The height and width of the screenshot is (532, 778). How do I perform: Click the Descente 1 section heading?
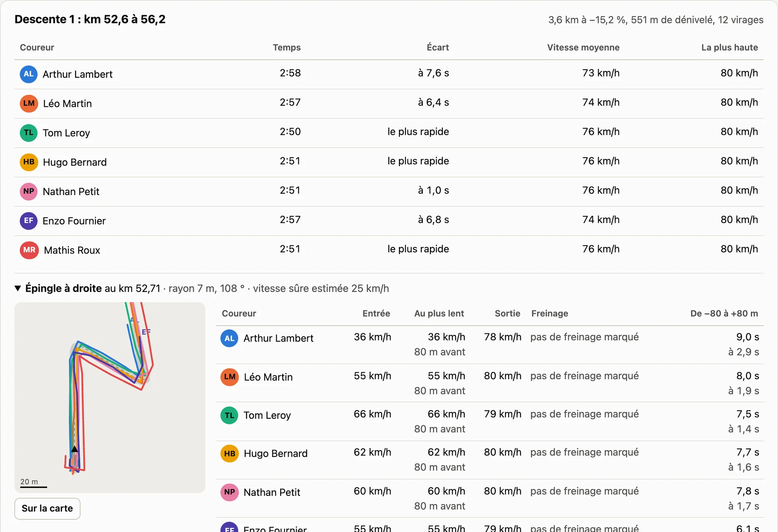[90, 19]
